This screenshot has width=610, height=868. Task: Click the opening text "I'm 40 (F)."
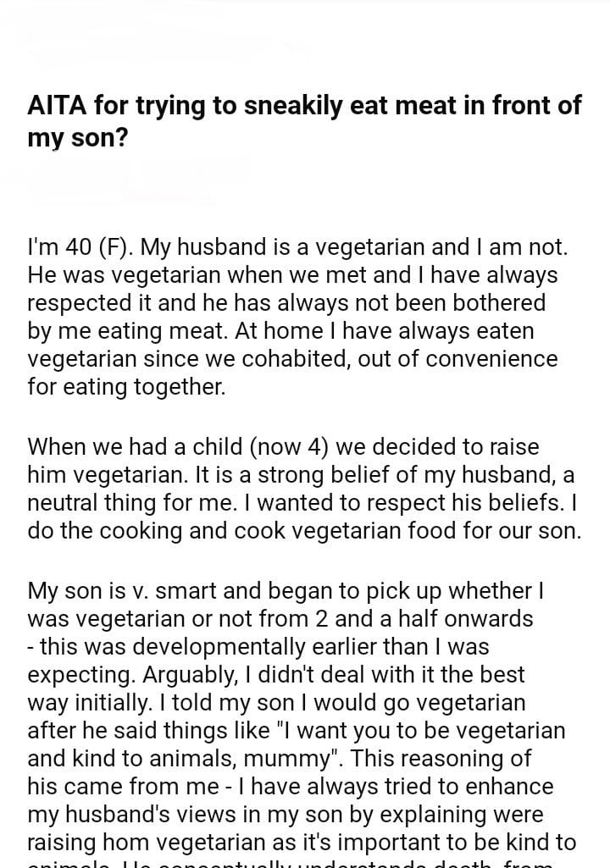click(80, 247)
